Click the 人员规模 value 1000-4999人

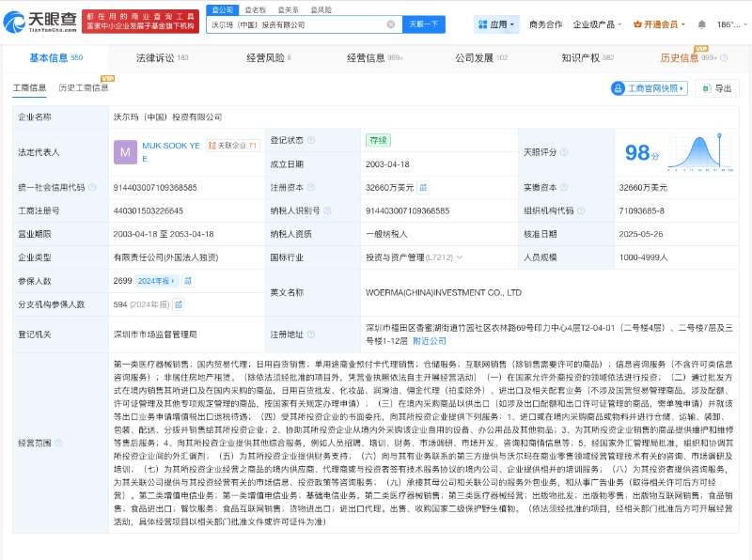tap(643, 257)
